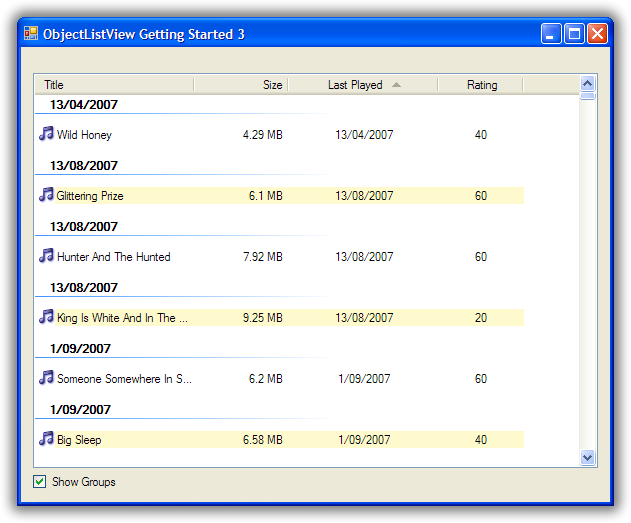Maximize the ObjectListView window
This screenshot has width=631, height=523.
point(574,34)
